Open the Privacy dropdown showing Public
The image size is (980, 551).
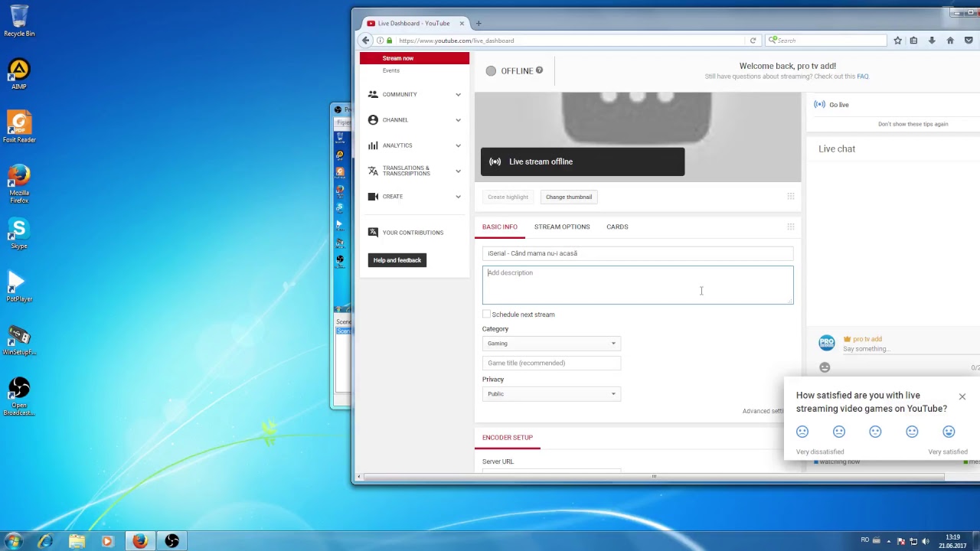pyautogui.click(x=551, y=394)
